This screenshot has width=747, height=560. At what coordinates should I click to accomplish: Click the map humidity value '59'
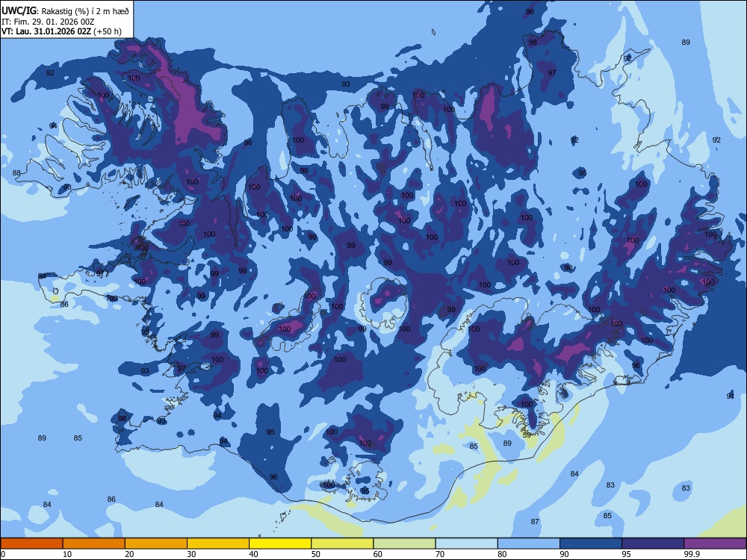click(x=527, y=435)
